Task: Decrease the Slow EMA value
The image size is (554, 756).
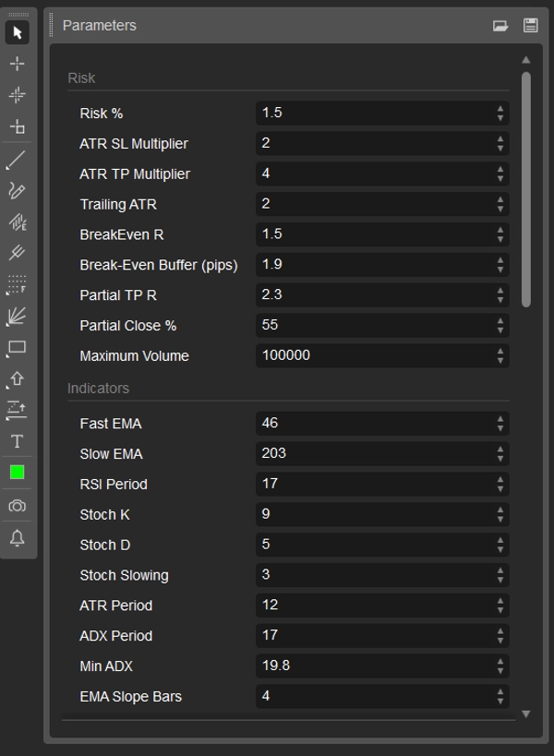Action: coord(500,459)
